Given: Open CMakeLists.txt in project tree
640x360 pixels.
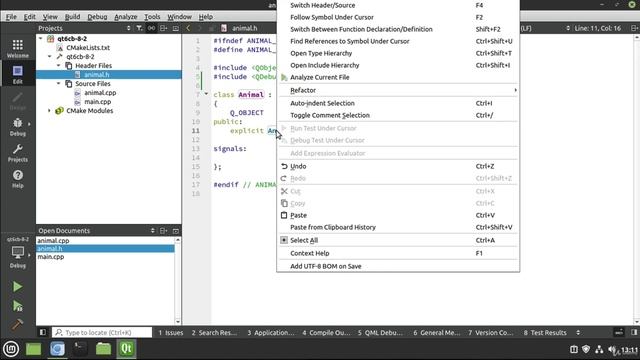Looking at the screenshot, I should 88,47.
